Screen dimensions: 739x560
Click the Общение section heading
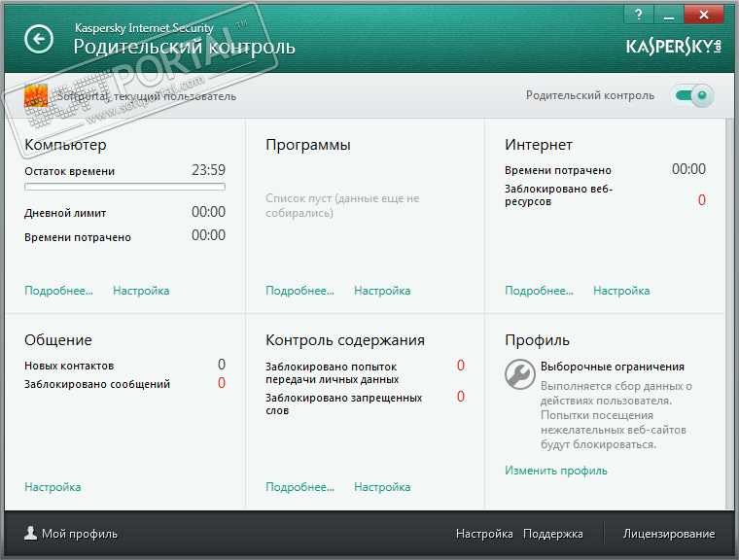tap(58, 340)
